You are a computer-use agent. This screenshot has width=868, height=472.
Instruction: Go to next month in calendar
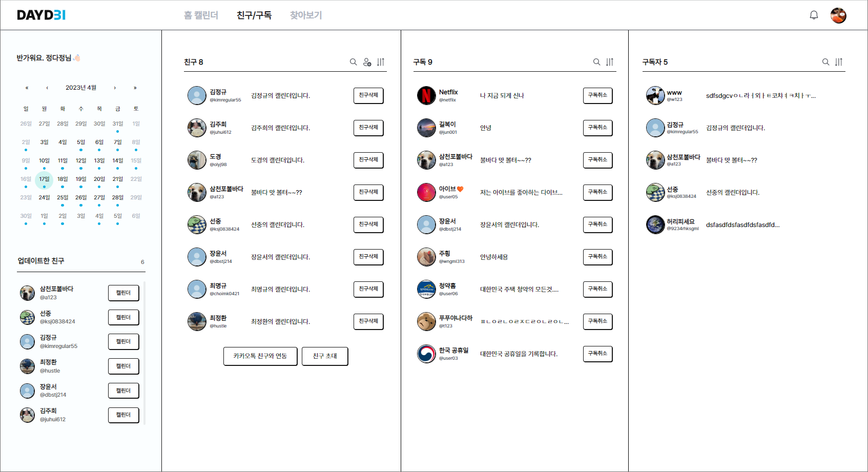[115, 88]
